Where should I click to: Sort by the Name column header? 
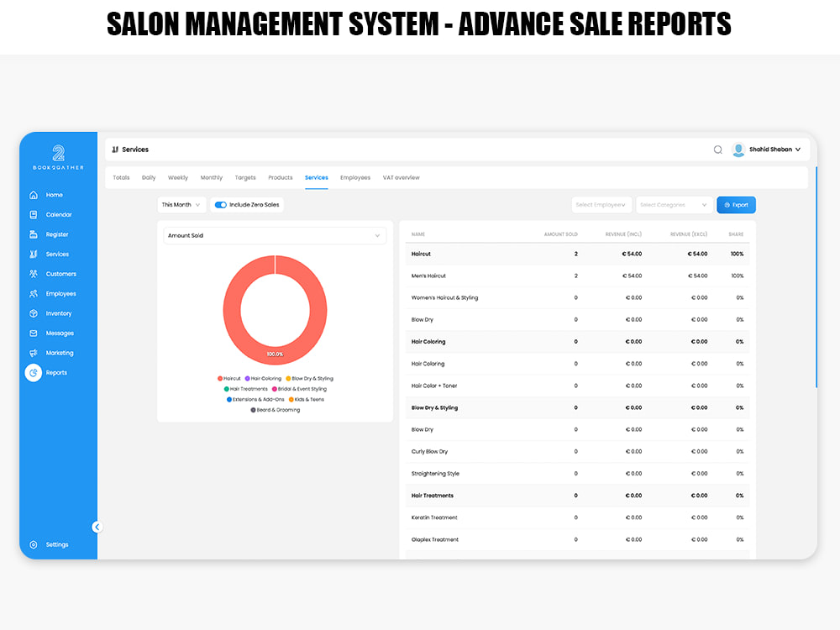point(417,234)
